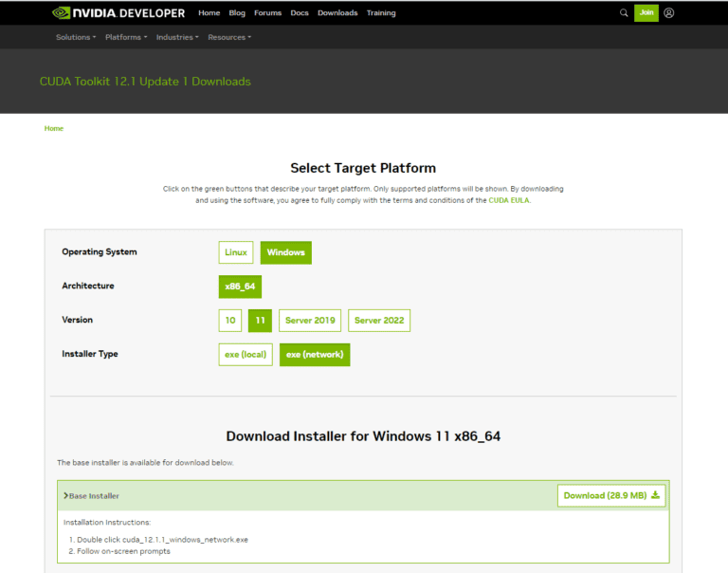Click the NVIDIA Developer logo
Image resolution: width=728 pixels, height=573 pixels.
pos(118,13)
